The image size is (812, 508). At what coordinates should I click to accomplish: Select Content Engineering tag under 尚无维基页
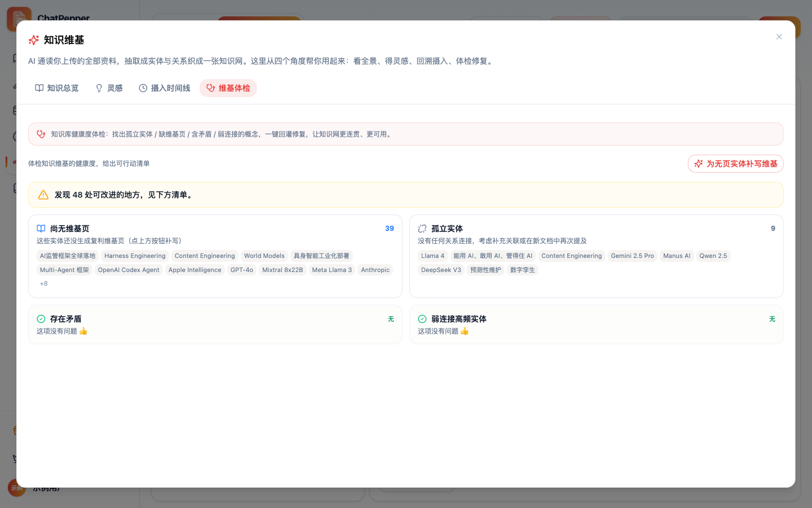coord(205,256)
